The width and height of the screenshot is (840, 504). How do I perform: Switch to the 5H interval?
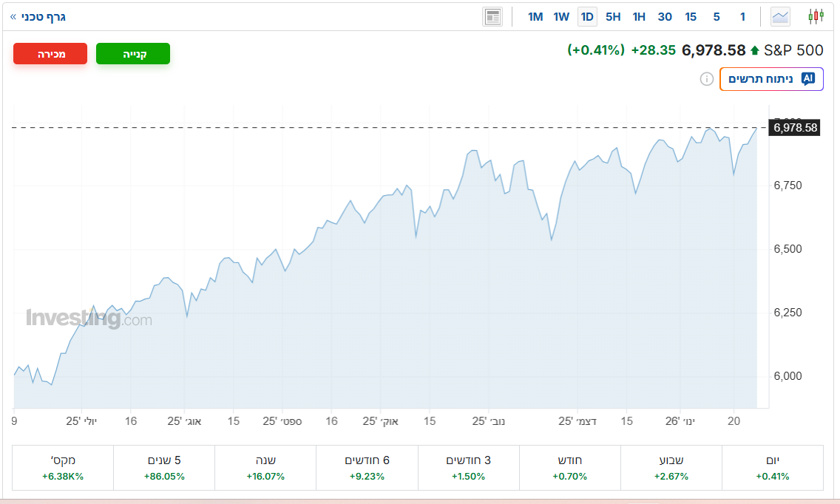[x=613, y=16]
